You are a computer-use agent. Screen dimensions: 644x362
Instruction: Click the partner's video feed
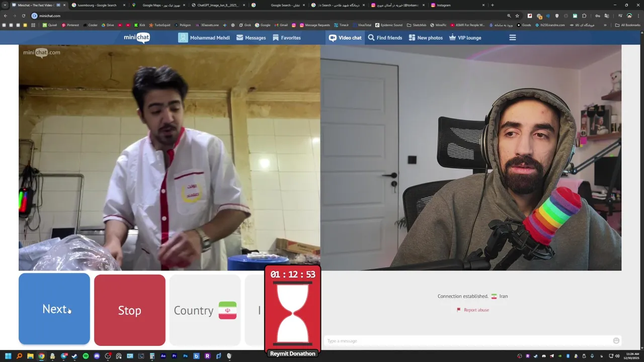click(169, 158)
